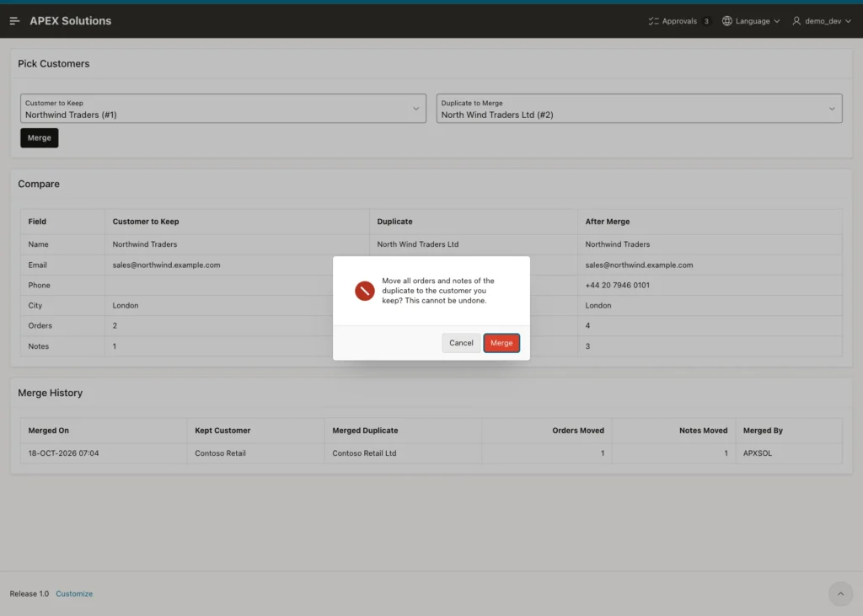
Task: Open the demo_dev account menu
Action: pyautogui.click(x=822, y=21)
